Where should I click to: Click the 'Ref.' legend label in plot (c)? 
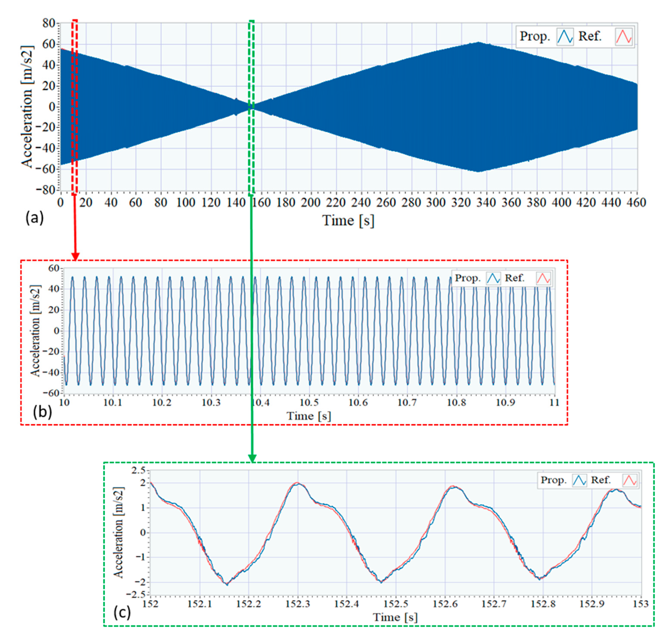pyautogui.click(x=601, y=480)
